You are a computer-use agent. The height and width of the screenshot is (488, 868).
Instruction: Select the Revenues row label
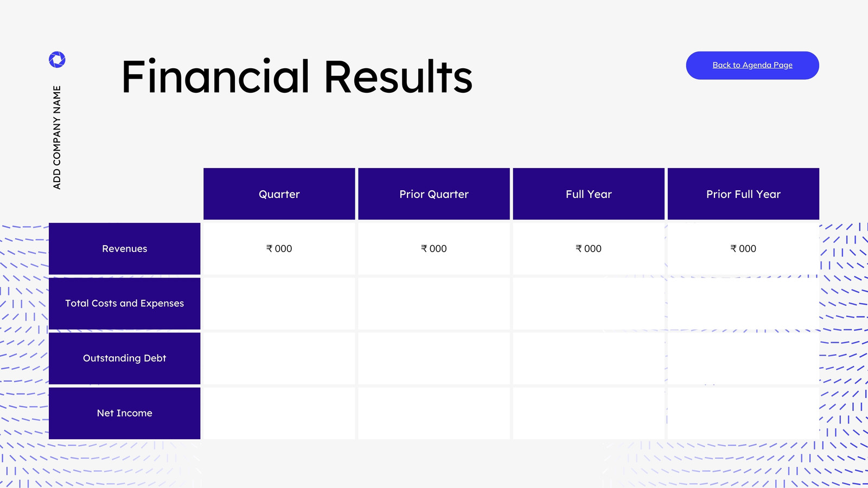click(125, 249)
